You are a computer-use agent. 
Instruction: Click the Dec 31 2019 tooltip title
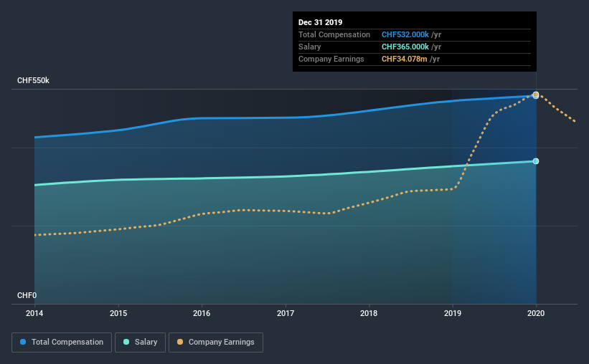pos(321,22)
